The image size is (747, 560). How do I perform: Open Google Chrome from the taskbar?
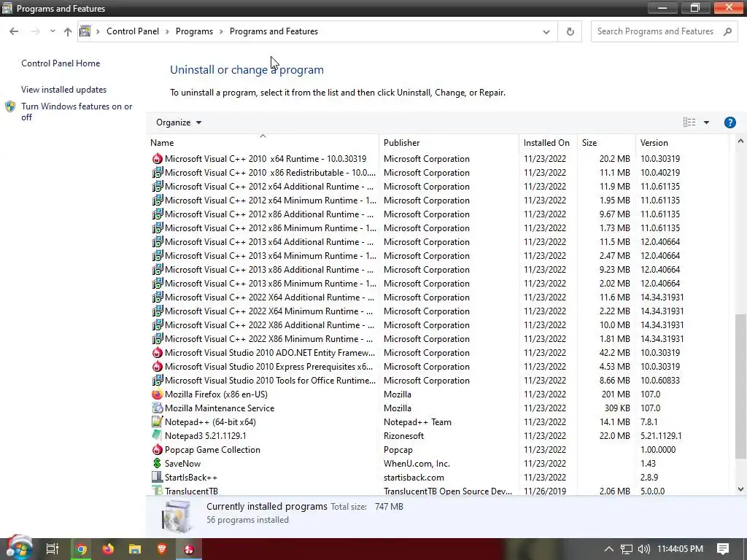(81, 549)
